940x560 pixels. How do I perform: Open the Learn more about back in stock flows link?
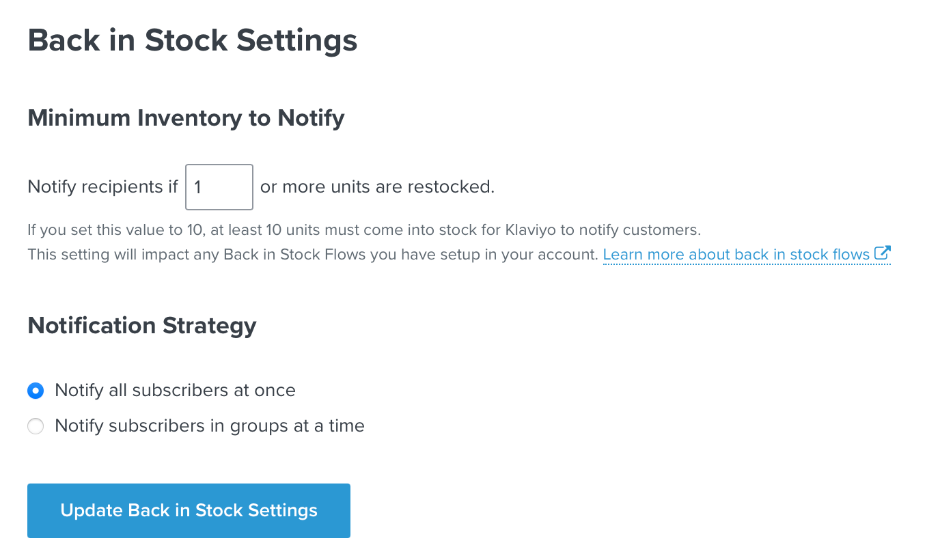tap(736, 255)
